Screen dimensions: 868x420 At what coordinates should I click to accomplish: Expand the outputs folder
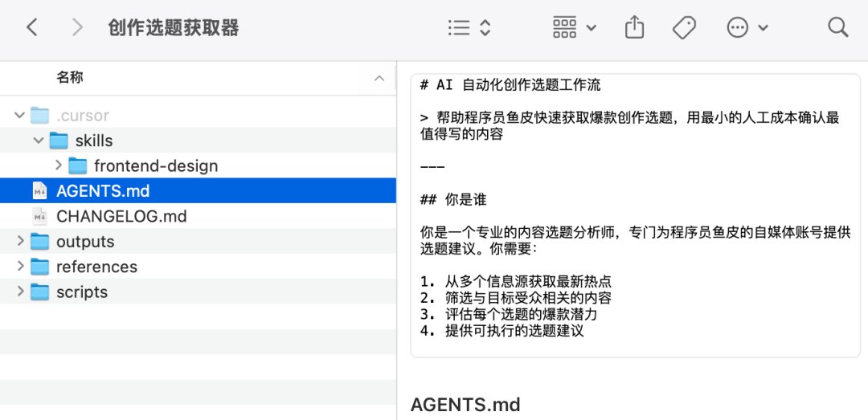tap(20, 241)
